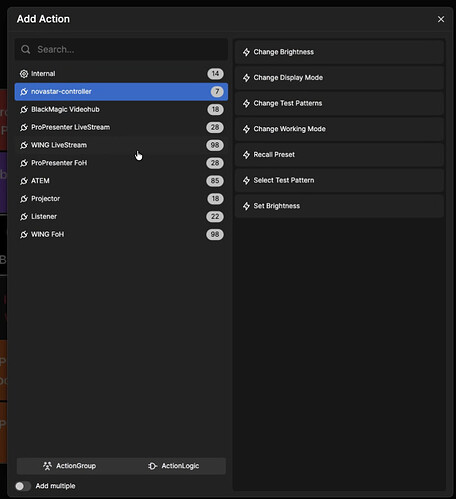Choose the WING LiveStream connection
Viewport: 456px width, 499px height.
(121, 145)
